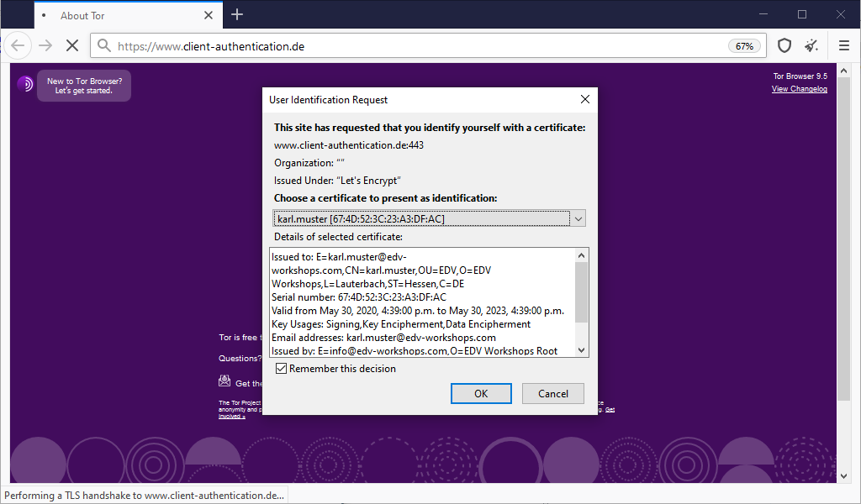This screenshot has height=504, width=861.
Task: Open the hamburger application menu
Action: [x=844, y=45]
